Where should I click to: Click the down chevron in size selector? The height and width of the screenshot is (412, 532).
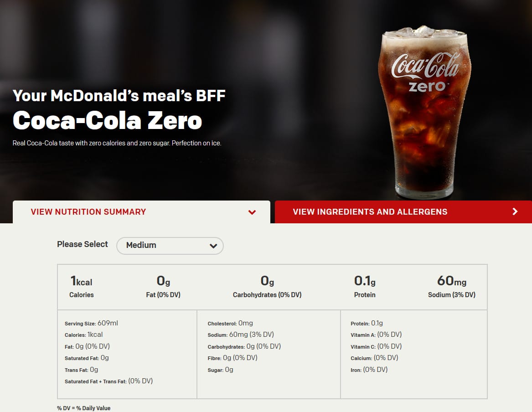[x=213, y=246]
